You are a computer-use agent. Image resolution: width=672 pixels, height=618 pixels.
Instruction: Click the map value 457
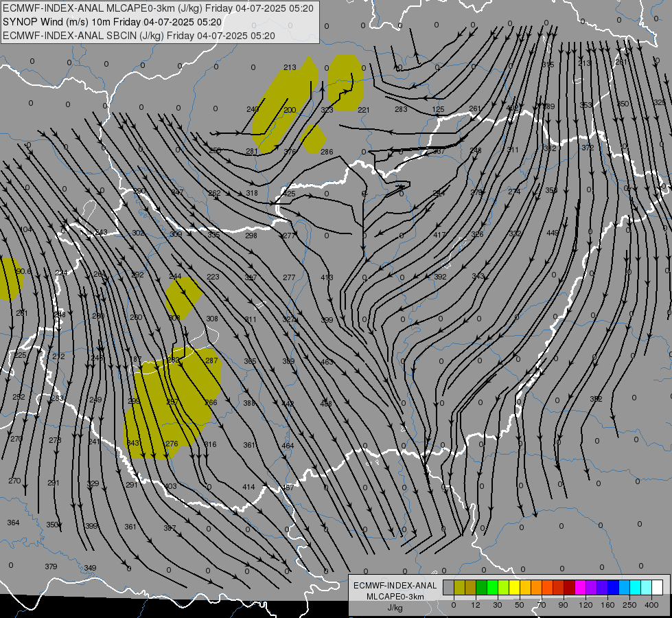tap(288, 488)
